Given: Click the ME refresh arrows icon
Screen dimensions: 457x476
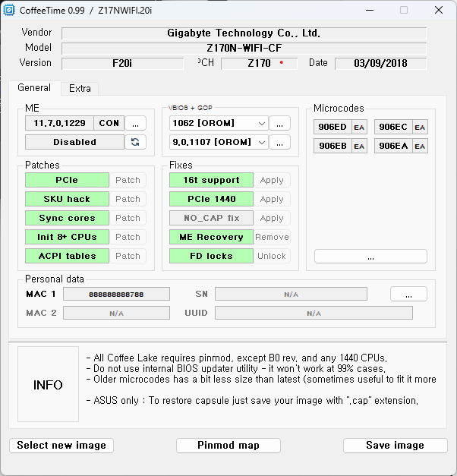Looking at the screenshot, I should coord(135,142).
